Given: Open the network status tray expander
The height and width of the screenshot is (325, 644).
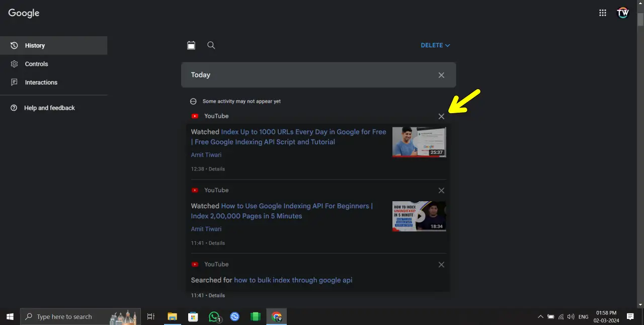Looking at the screenshot, I should (x=560, y=316).
